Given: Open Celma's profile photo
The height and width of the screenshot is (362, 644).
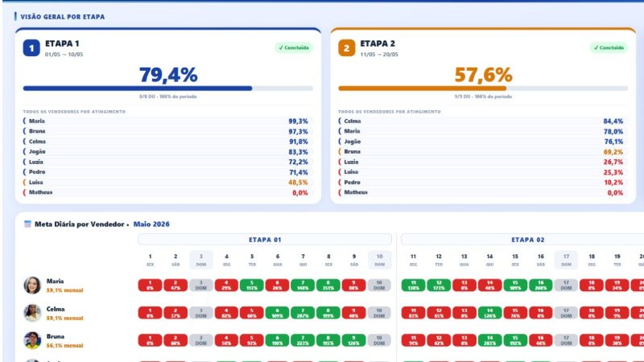Looking at the screenshot, I should (32, 313).
